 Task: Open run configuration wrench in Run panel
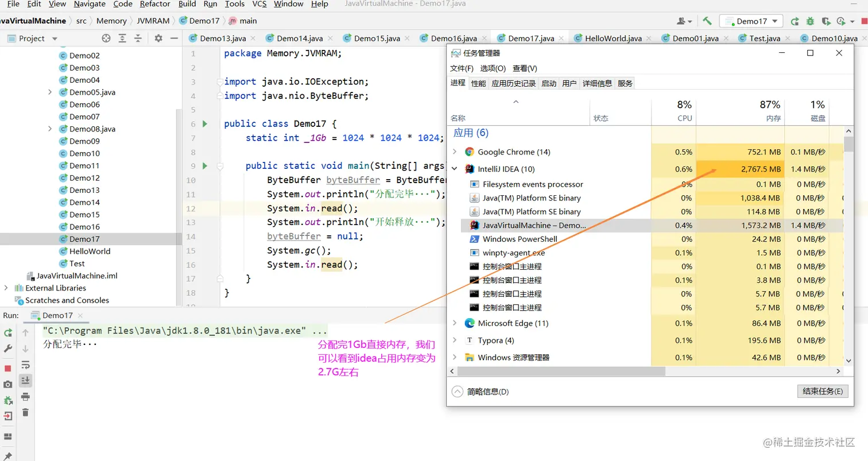(8, 348)
